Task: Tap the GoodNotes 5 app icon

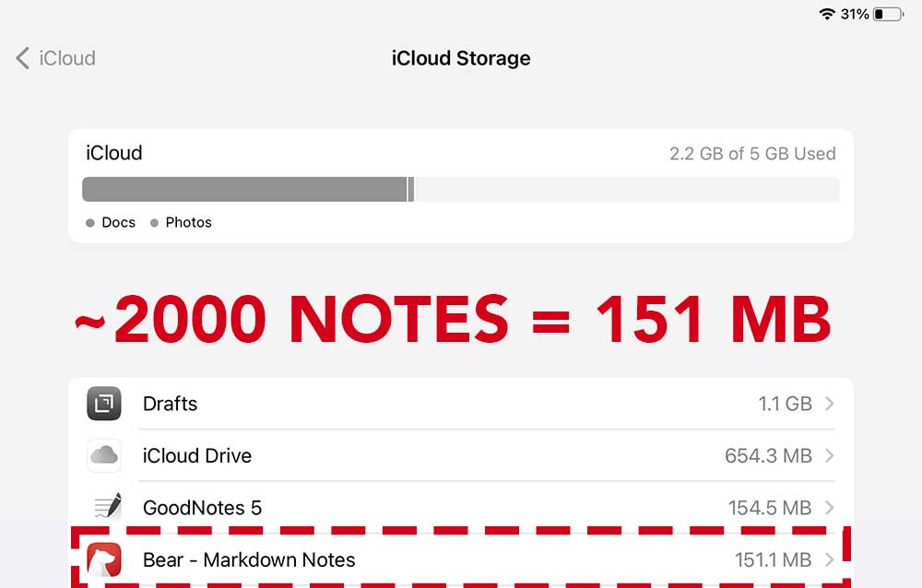Action: [108, 507]
